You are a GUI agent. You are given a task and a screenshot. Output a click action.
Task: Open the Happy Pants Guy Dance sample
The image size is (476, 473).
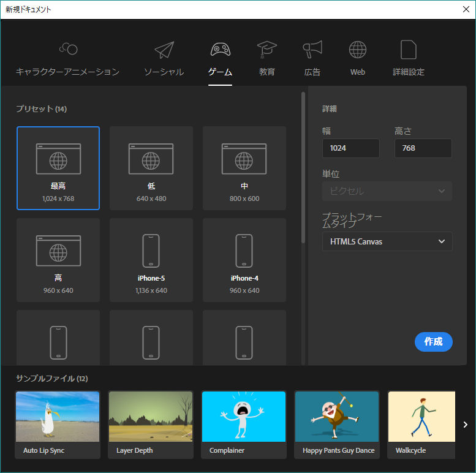pos(337,425)
